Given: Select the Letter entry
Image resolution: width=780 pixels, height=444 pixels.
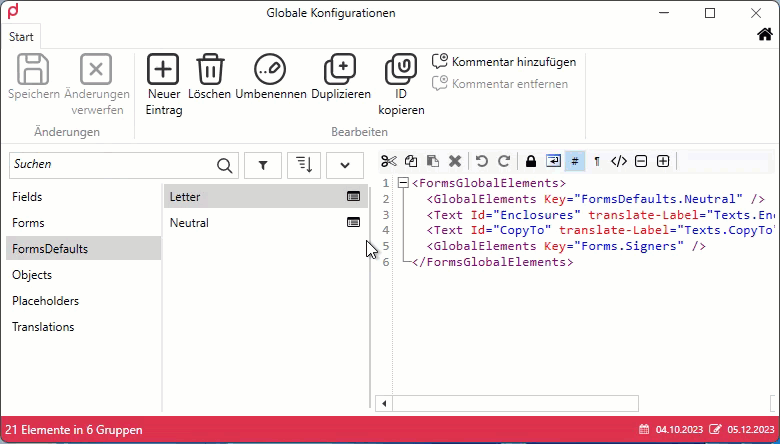Looking at the screenshot, I should coord(266,196).
